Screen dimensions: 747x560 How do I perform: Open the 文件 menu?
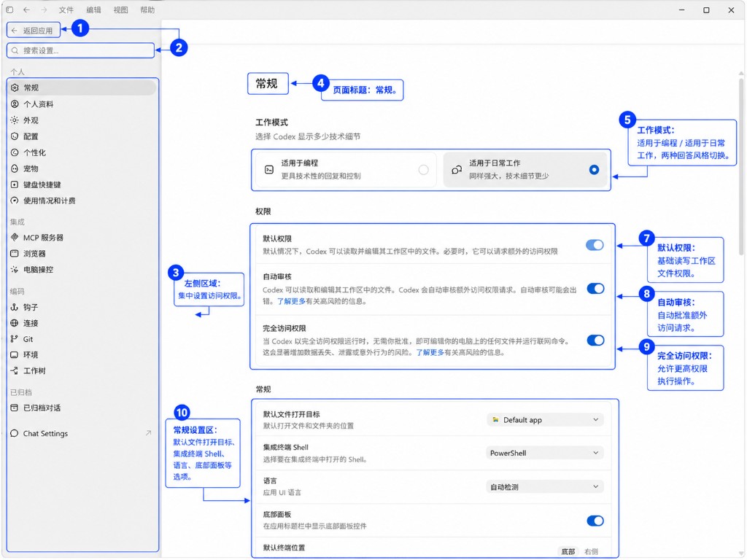coord(66,9)
